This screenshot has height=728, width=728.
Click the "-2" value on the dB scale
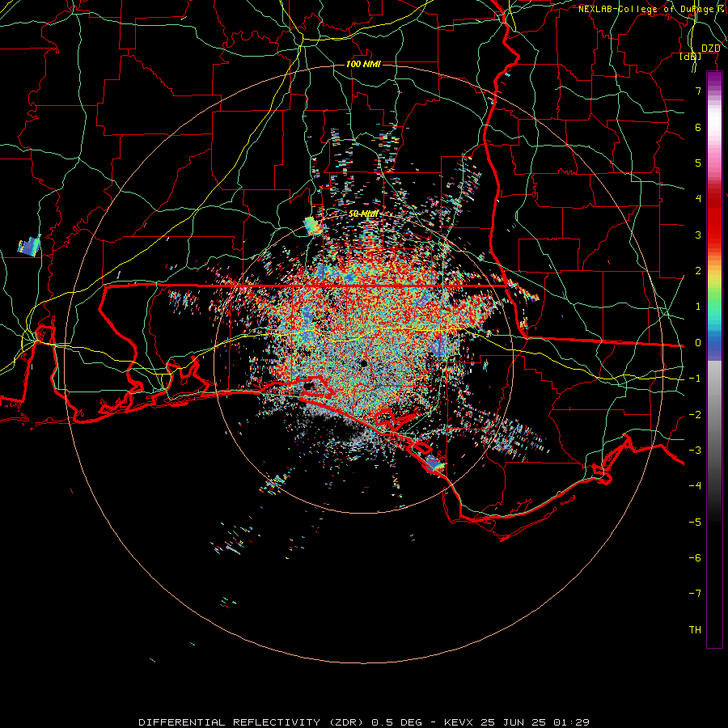[695, 415]
